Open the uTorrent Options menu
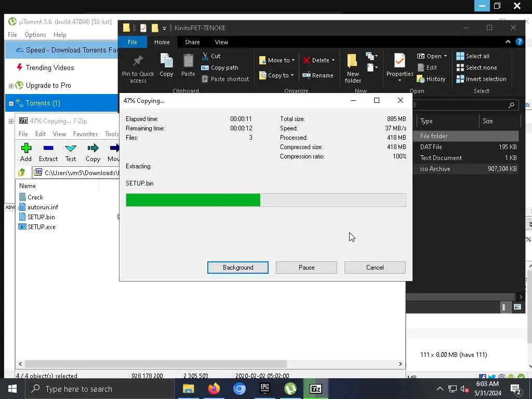 pyautogui.click(x=35, y=35)
